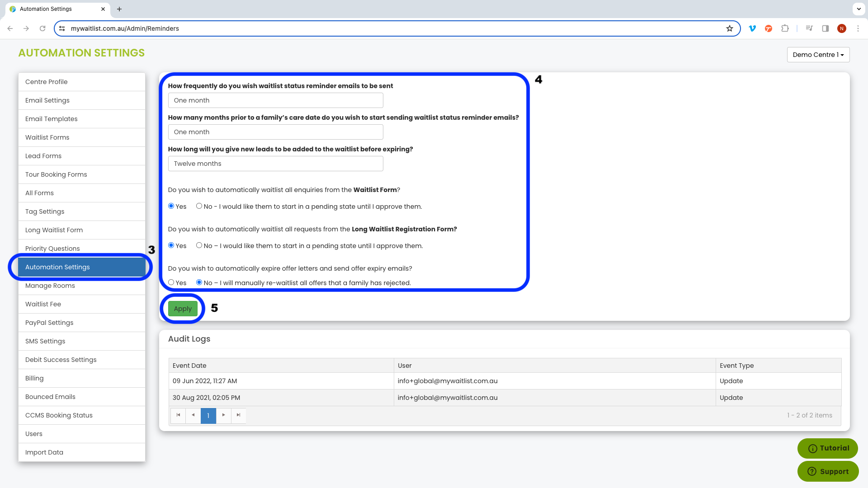Open the Chrome three-dot menu
The width and height of the screenshot is (868, 488).
click(x=858, y=28)
